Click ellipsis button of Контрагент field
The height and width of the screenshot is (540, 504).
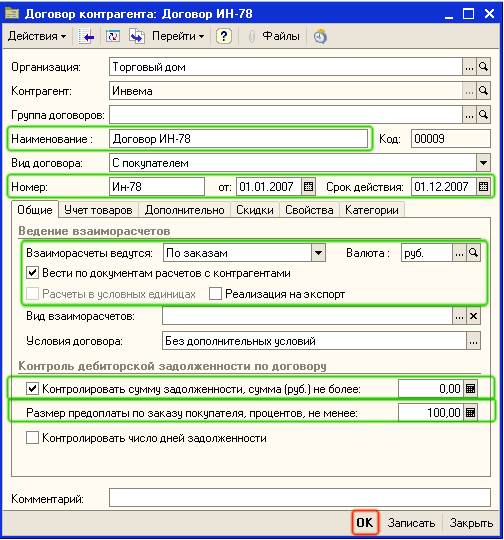pos(469,91)
